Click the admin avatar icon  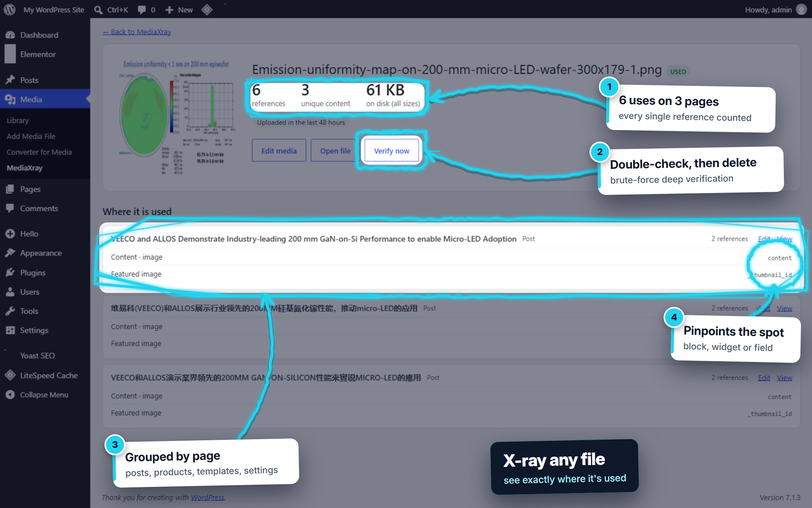(x=801, y=9)
